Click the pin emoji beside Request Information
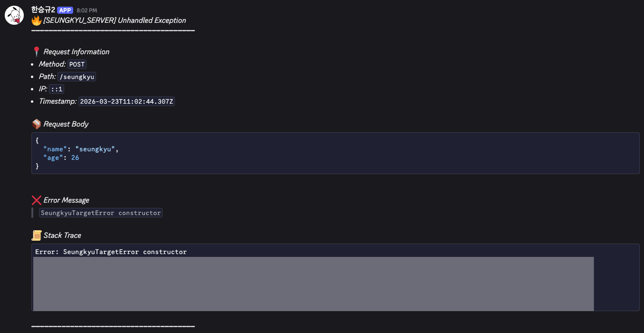 click(36, 51)
